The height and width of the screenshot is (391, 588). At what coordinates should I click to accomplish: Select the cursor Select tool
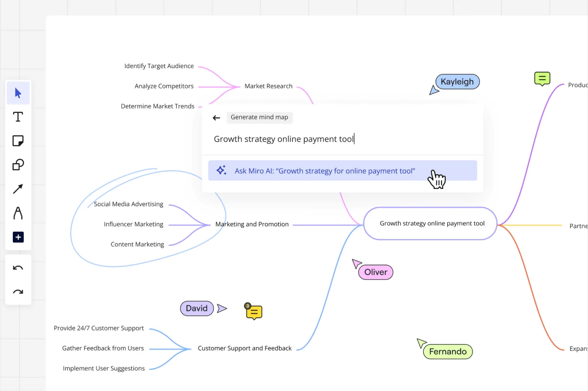(18, 93)
